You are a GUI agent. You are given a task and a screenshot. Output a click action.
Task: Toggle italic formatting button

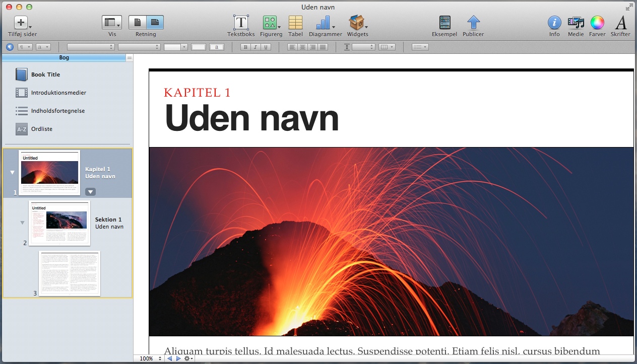click(256, 47)
